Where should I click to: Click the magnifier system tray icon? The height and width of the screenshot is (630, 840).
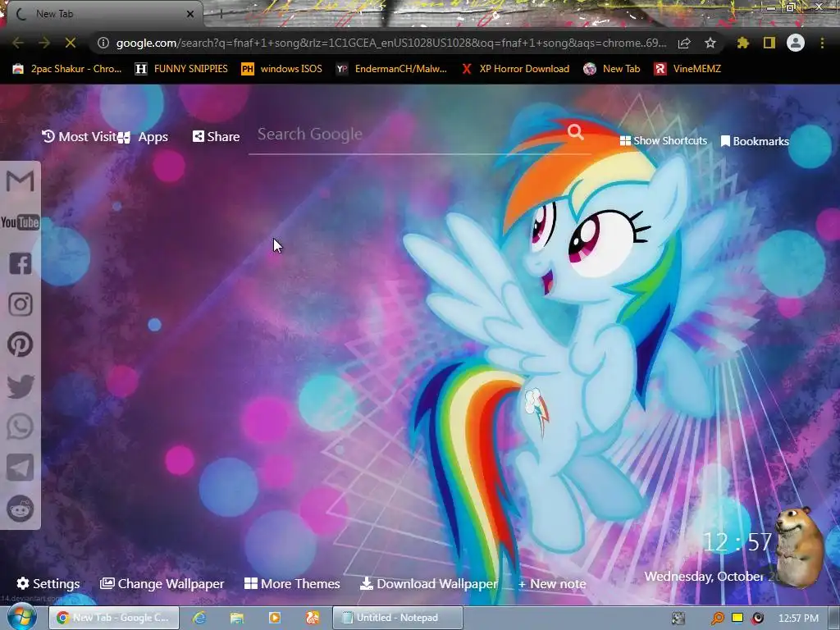[x=717, y=619]
